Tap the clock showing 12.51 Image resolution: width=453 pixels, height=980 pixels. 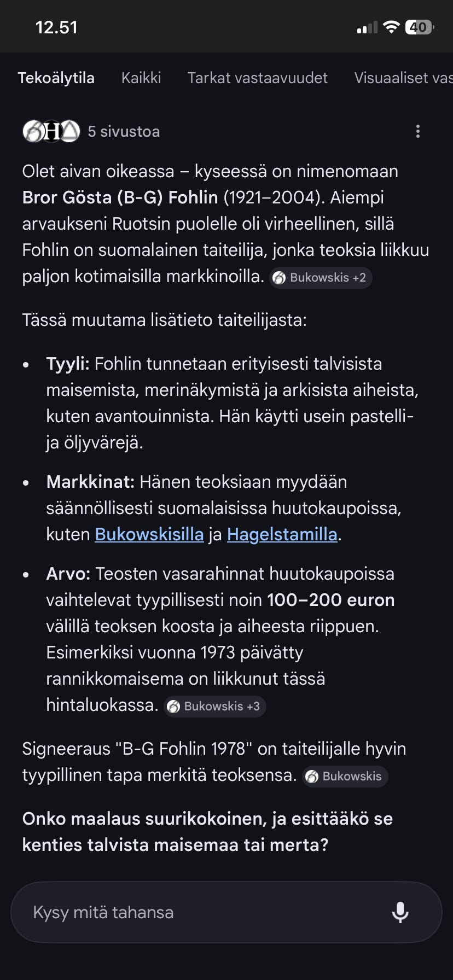pyautogui.click(x=56, y=26)
